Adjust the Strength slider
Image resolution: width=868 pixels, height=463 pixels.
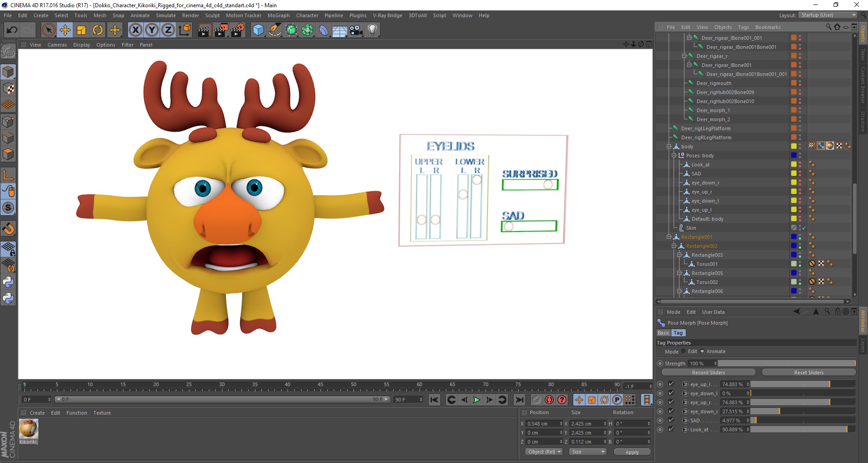tap(787, 364)
